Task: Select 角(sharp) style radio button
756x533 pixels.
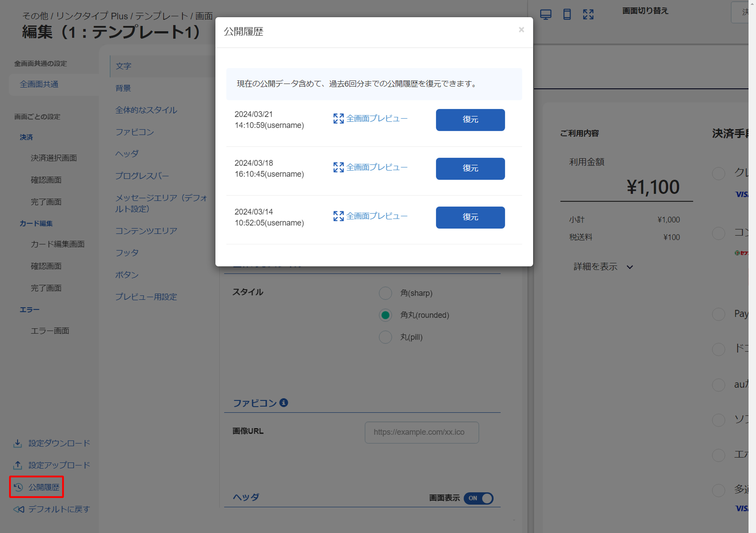Action: 385,293
